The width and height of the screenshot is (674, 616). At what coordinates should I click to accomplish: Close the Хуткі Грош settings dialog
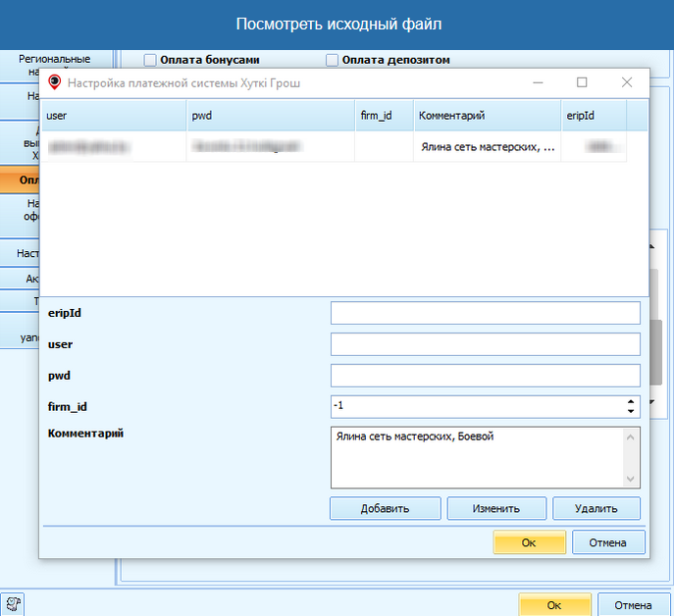point(627,83)
